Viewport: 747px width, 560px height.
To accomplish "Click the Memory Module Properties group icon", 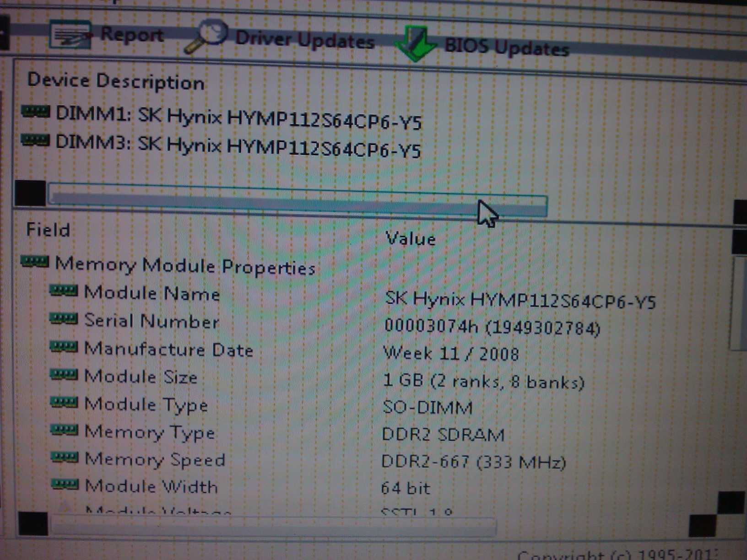I will [35, 262].
